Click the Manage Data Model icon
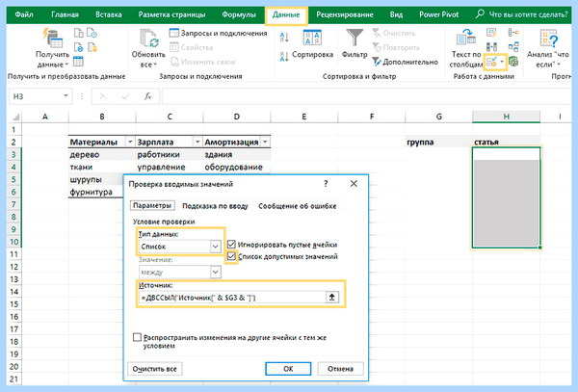The width and height of the screenshot is (578, 392). point(513,62)
